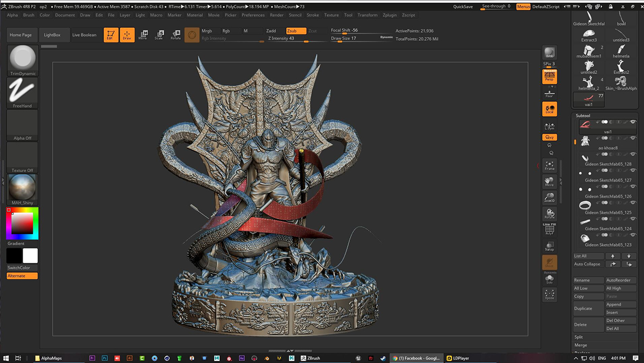This screenshot has height=363, width=644.
Task: Click the Xpose icon
Action: (549, 294)
